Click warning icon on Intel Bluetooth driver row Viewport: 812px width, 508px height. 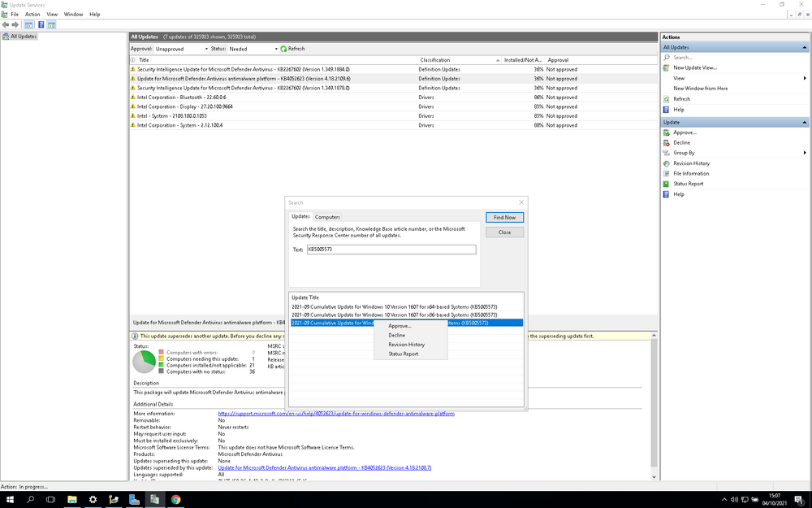(x=132, y=97)
